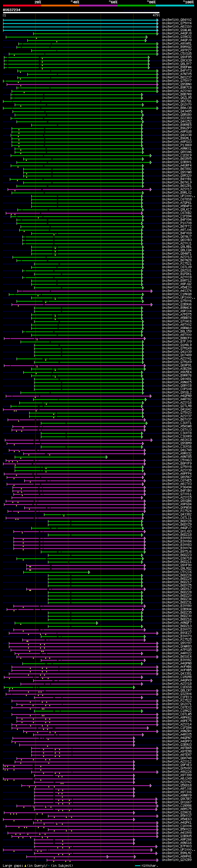Select the green ~80% identity legend segment
This screenshot has height=868, width=197.
tap(136, 6)
